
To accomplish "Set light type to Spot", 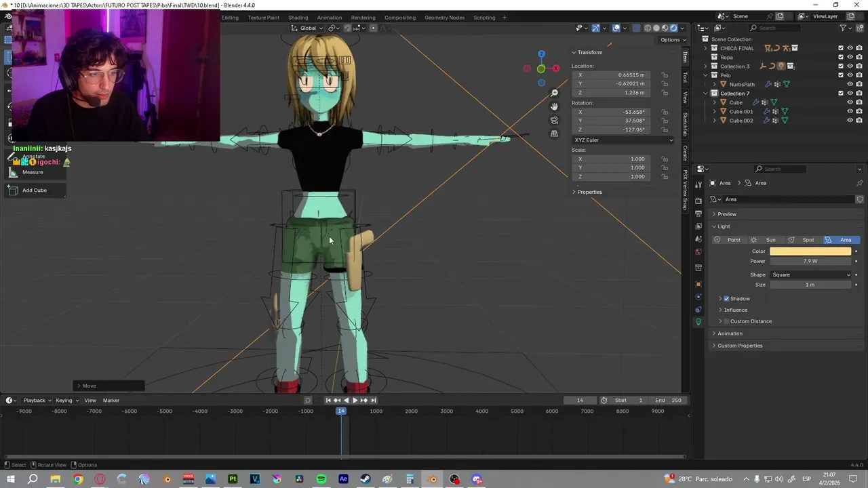I will (x=804, y=240).
